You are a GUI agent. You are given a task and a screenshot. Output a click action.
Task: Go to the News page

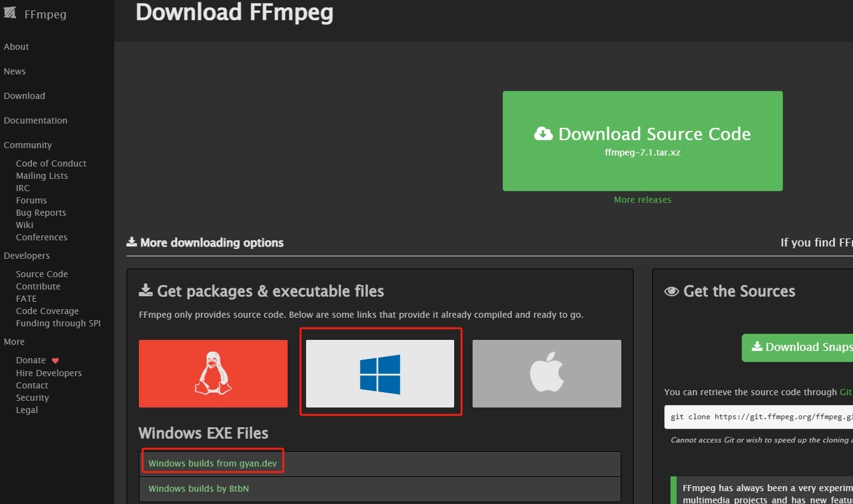(15, 71)
